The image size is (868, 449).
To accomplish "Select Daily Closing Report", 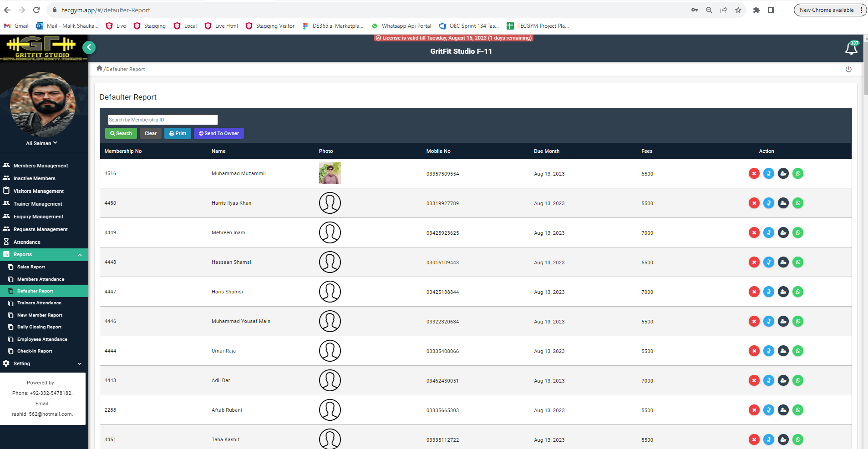I will pos(39,327).
